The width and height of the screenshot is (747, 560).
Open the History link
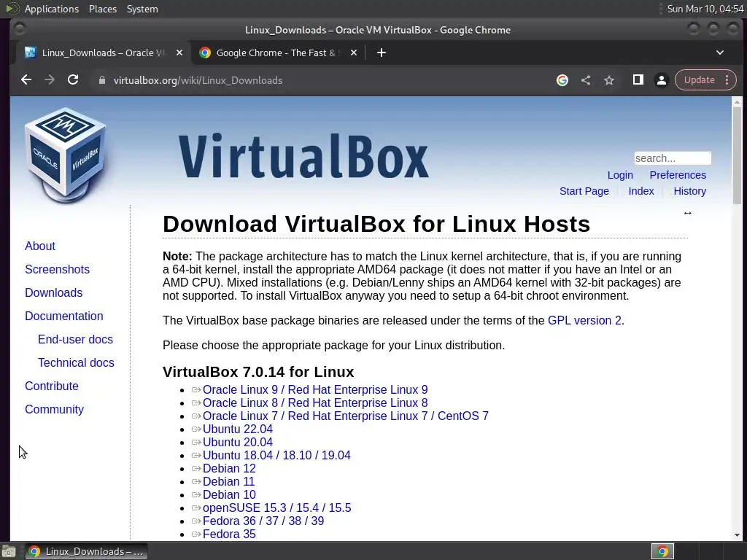click(x=689, y=191)
